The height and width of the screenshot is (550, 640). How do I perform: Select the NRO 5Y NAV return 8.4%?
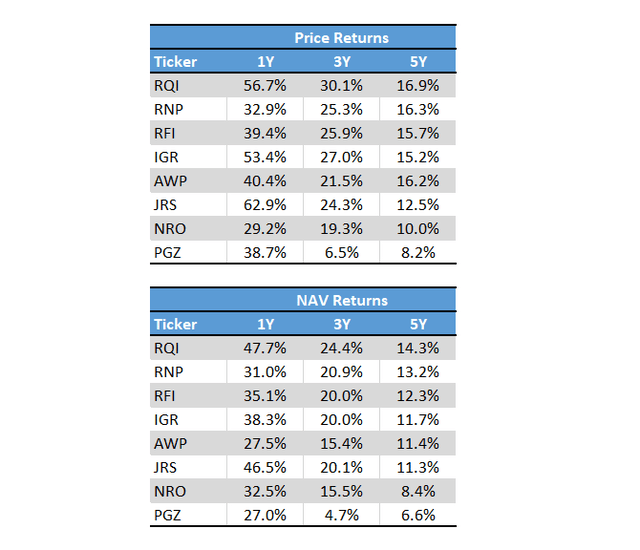[x=418, y=492]
